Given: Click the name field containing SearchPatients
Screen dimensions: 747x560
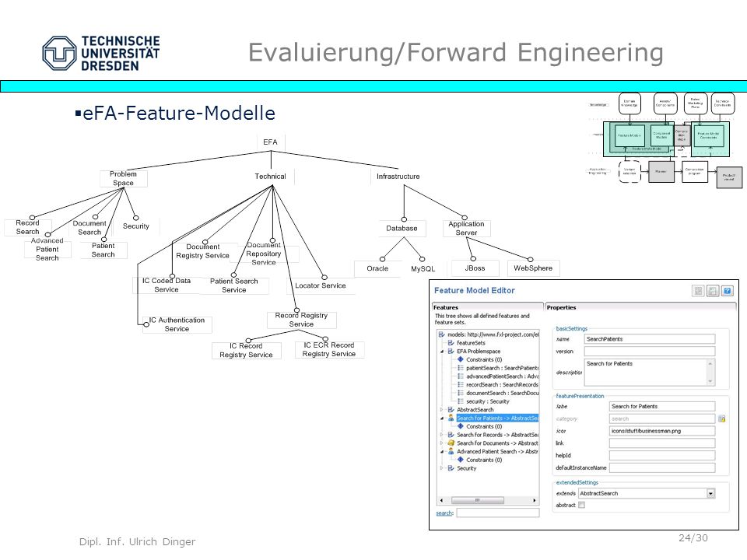Looking at the screenshot, I should click(649, 339).
